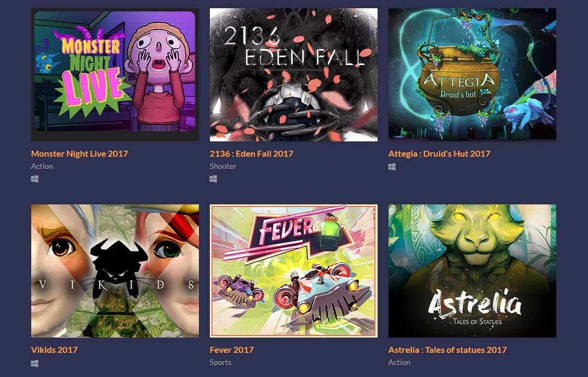588x377 pixels.
Task: Open the Vikids cover image
Action: click(115, 271)
